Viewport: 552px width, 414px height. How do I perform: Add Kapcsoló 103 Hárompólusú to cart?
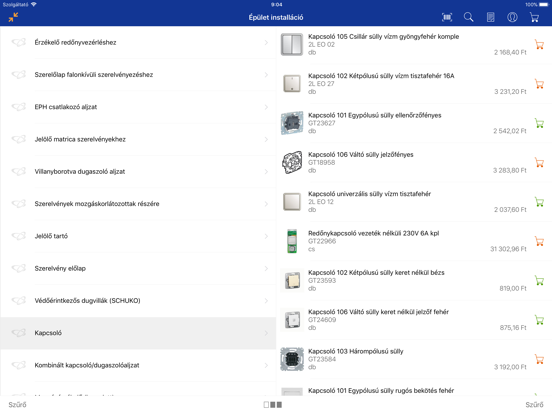(539, 359)
